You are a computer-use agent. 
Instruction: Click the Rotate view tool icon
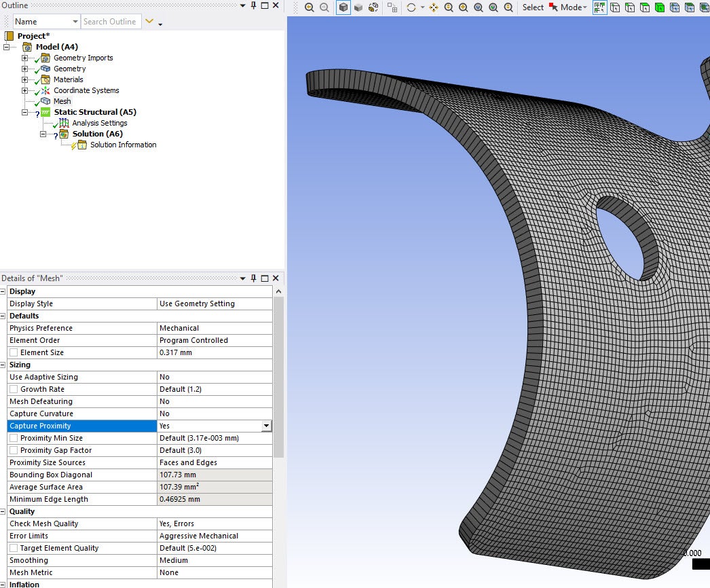tap(411, 7)
